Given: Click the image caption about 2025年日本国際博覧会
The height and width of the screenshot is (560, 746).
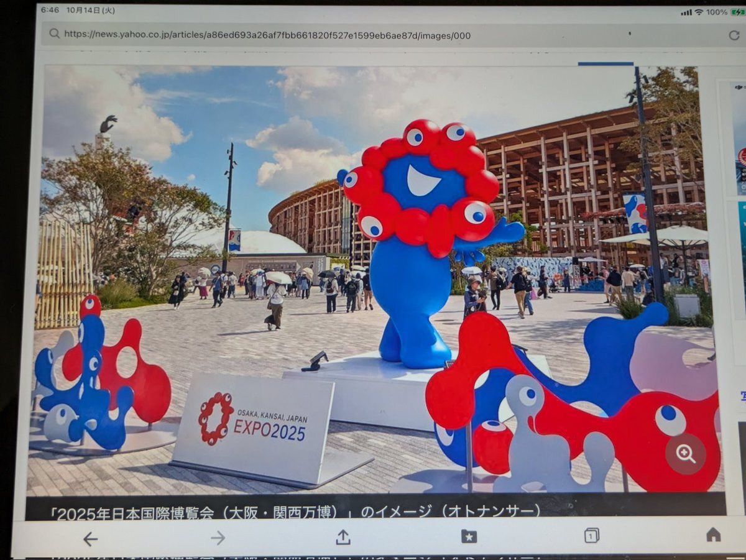Looking at the screenshot, I should (x=295, y=512).
